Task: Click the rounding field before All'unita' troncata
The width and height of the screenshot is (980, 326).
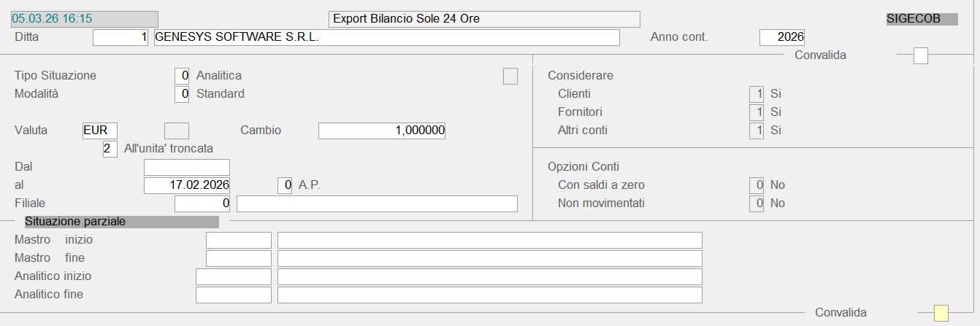Action: pyautogui.click(x=110, y=149)
